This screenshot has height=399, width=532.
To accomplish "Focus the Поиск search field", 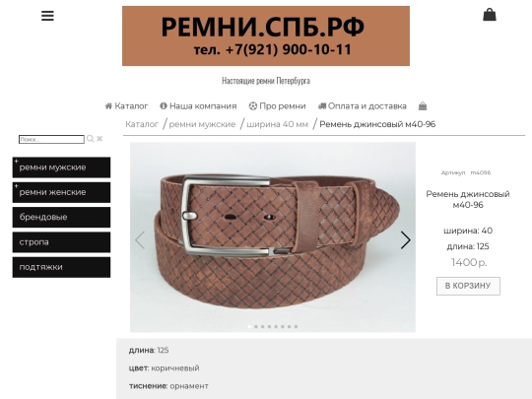I will [x=51, y=140].
